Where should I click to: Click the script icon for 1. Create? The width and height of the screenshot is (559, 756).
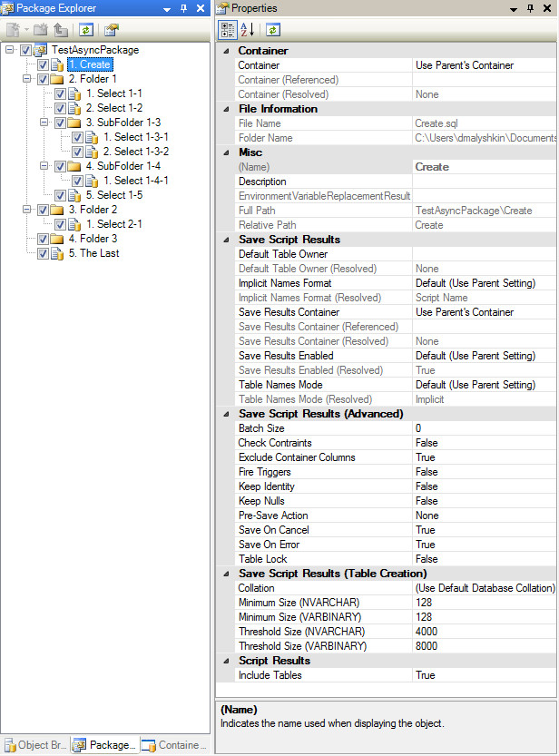(57, 64)
